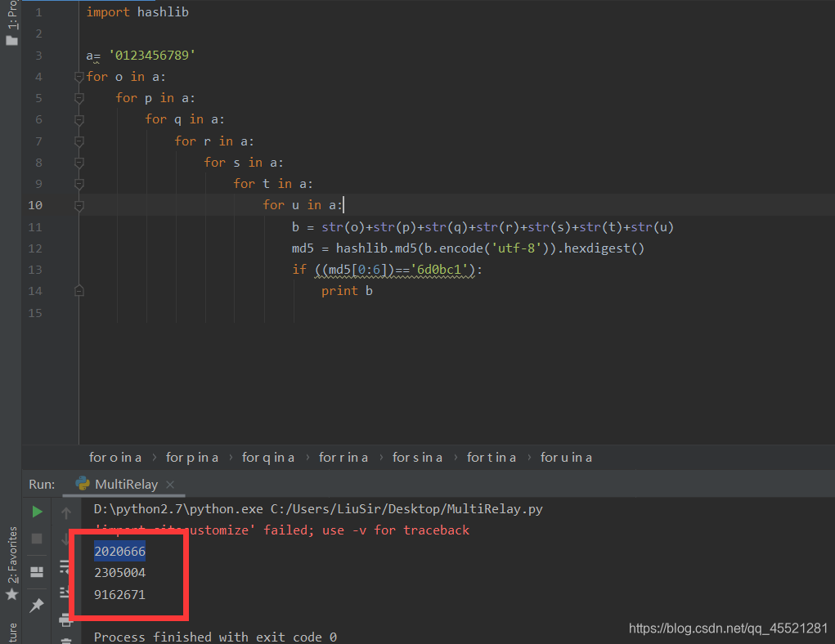
Task: Click 'Process finished with exit code 0' message
Action: (x=215, y=637)
